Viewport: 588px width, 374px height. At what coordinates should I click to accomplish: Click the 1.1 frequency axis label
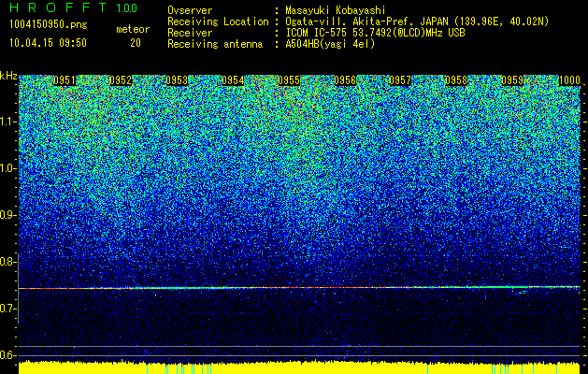[x=7, y=122]
